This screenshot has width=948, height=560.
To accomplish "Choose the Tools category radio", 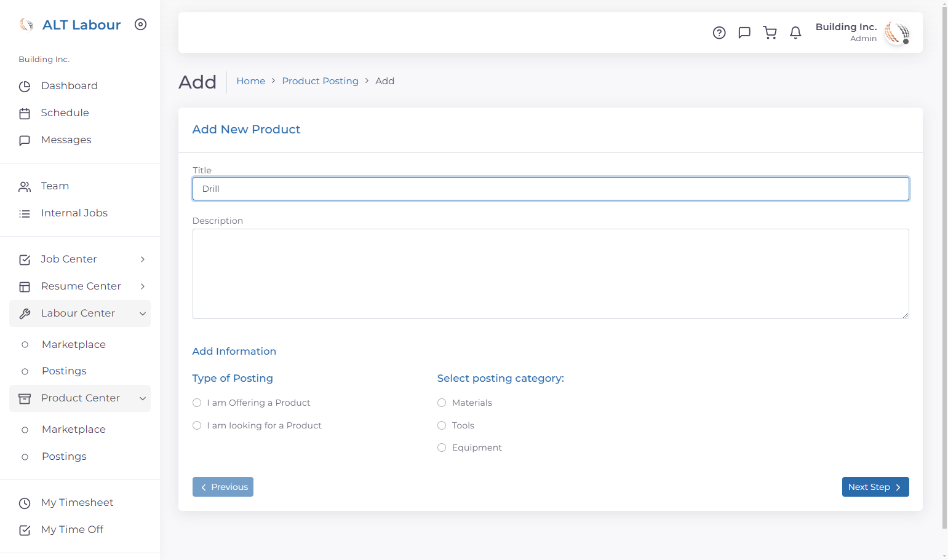I will pyautogui.click(x=442, y=425).
